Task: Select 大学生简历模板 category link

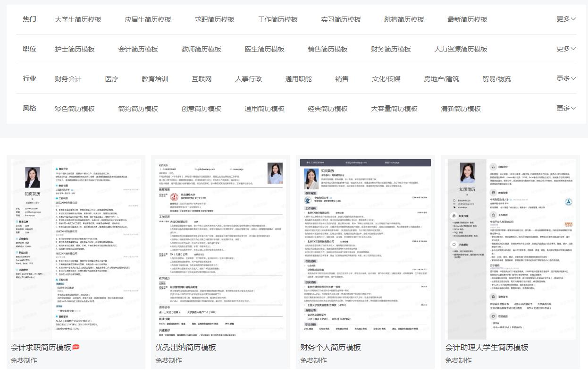Action: 78,19
